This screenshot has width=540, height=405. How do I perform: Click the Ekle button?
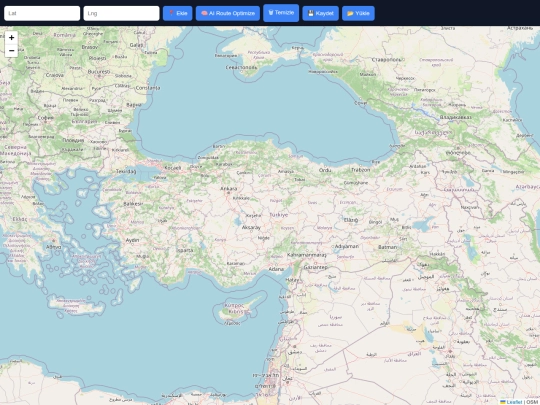tap(177, 13)
